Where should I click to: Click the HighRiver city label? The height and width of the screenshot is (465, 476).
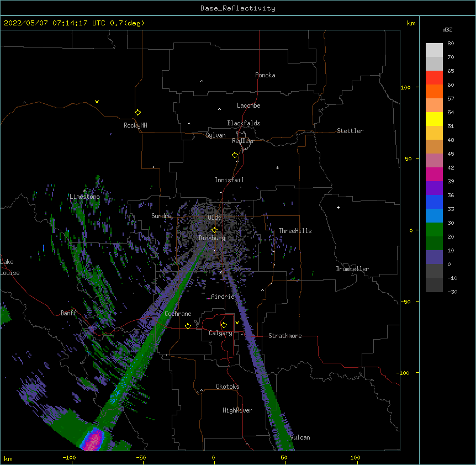[x=237, y=410]
